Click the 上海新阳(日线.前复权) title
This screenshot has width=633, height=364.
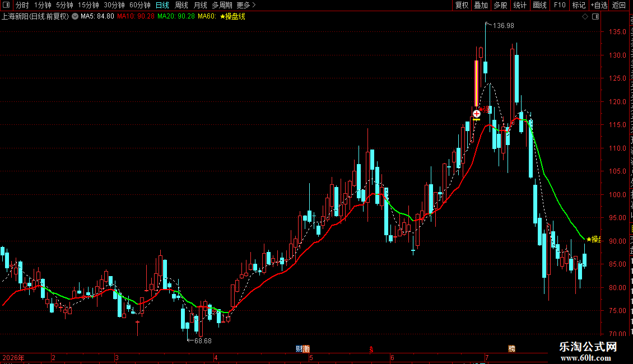35,17
